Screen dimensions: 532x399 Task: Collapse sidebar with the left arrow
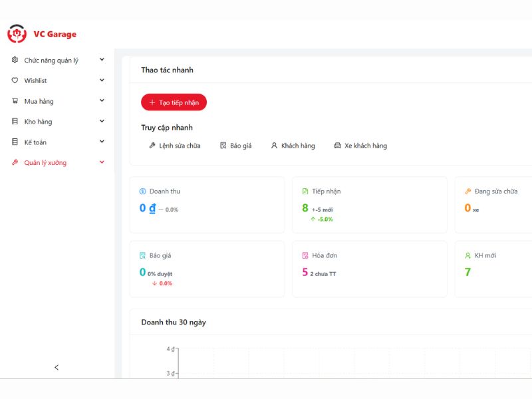[57, 367]
